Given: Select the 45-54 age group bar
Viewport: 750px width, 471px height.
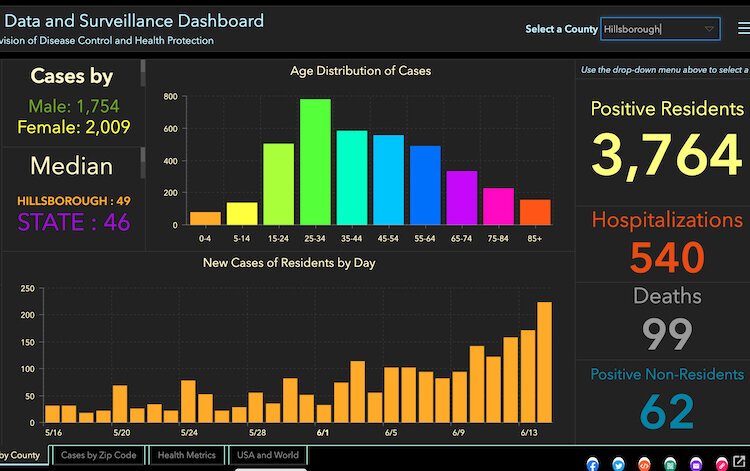Looking at the screenshot, I should click(388, 180).
